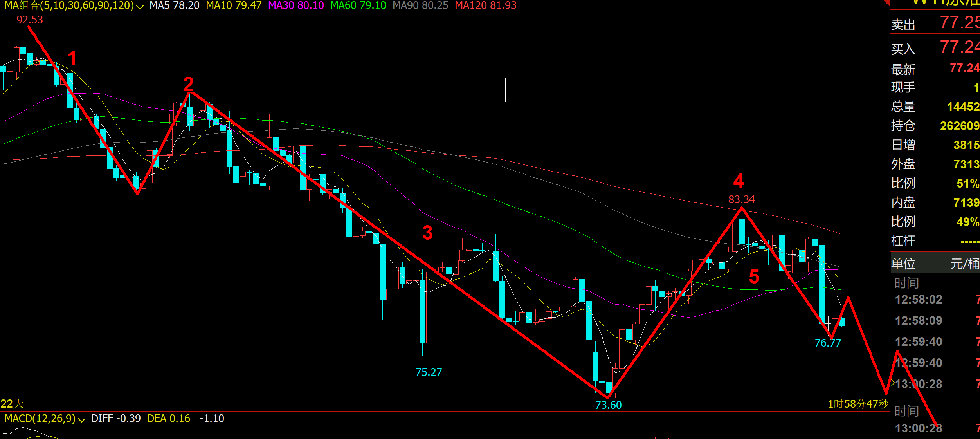Click the 83.34 peak price label
Screen dimensions: 980x439
coord(742,199)
